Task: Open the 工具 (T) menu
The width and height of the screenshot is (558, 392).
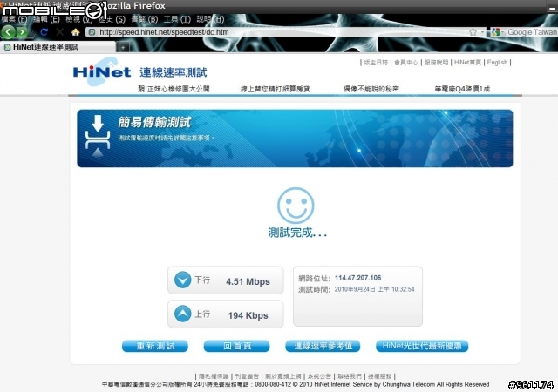Action: tap(177, 19)
